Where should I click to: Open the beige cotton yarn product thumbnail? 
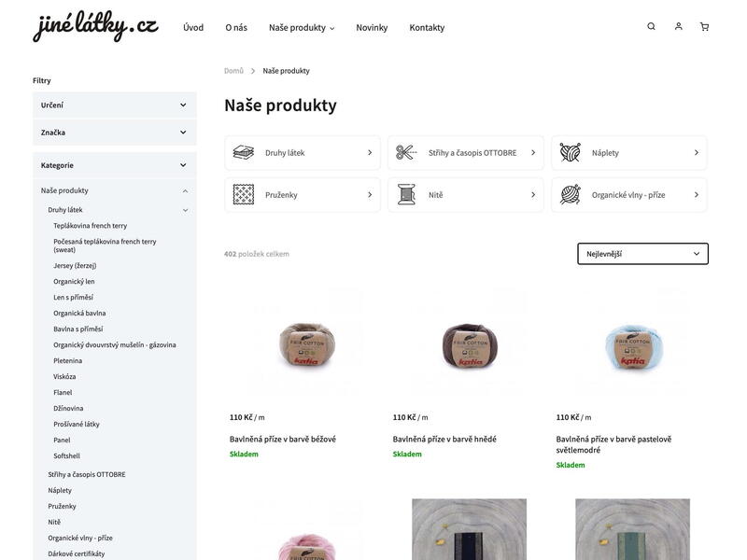(305, 343)
